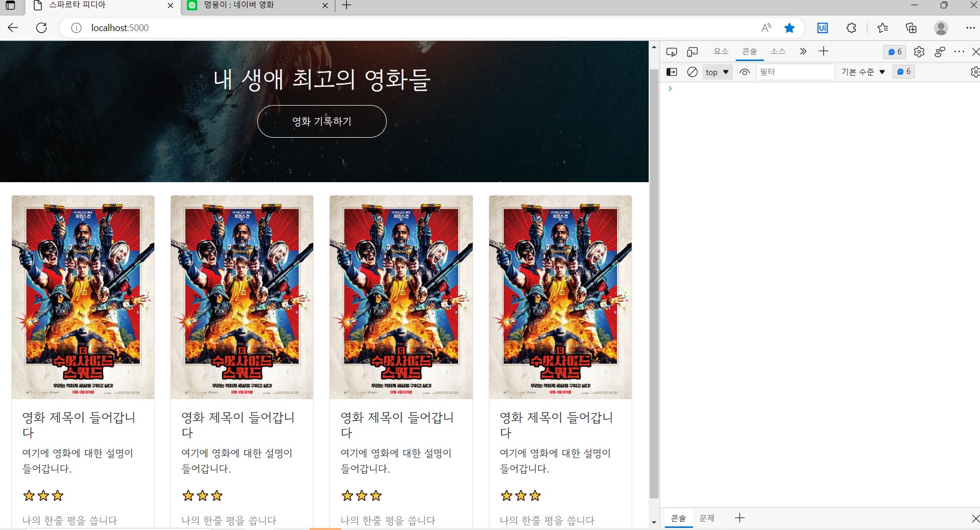Open a new browser tab
Screen dimensions: 980x530
347,6
